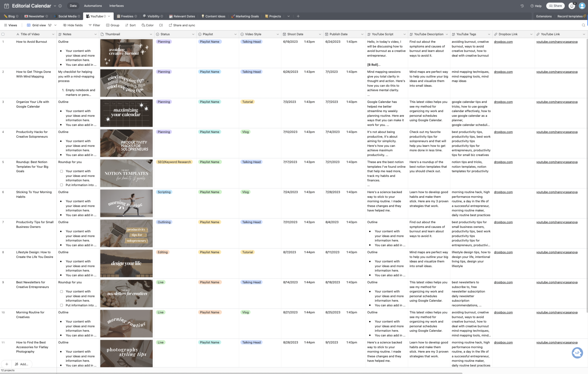Click Planning status tag in Avoid Burnout row
Image resolution: width=588 pixels, height=374 pixels.
[164, 42]
